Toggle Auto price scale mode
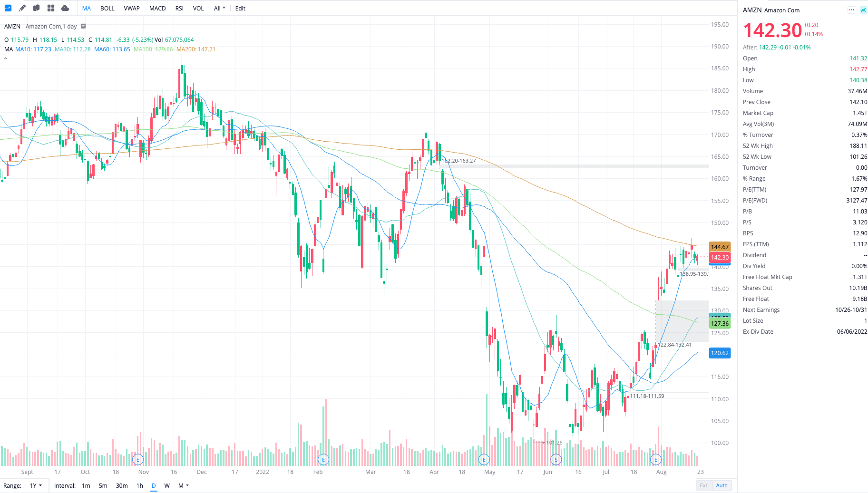Screen dimensions: 868x493 (721, 485)
